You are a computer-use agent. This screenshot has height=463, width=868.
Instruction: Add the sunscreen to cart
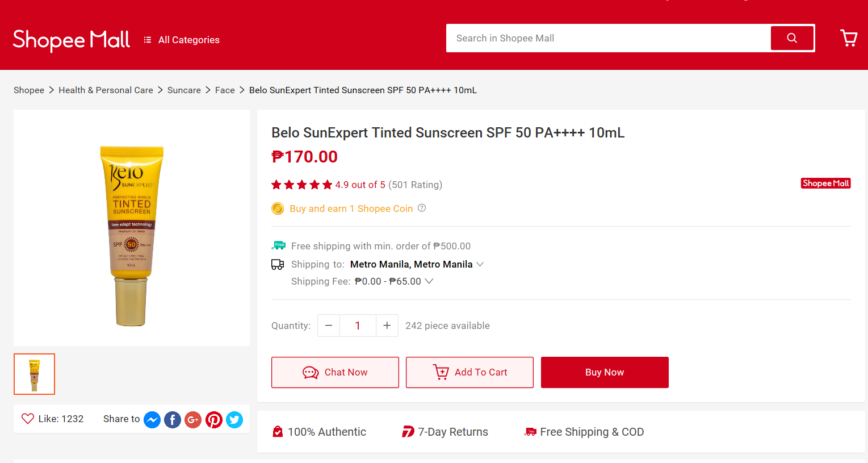pyautogui.click(x=469, y=372)
